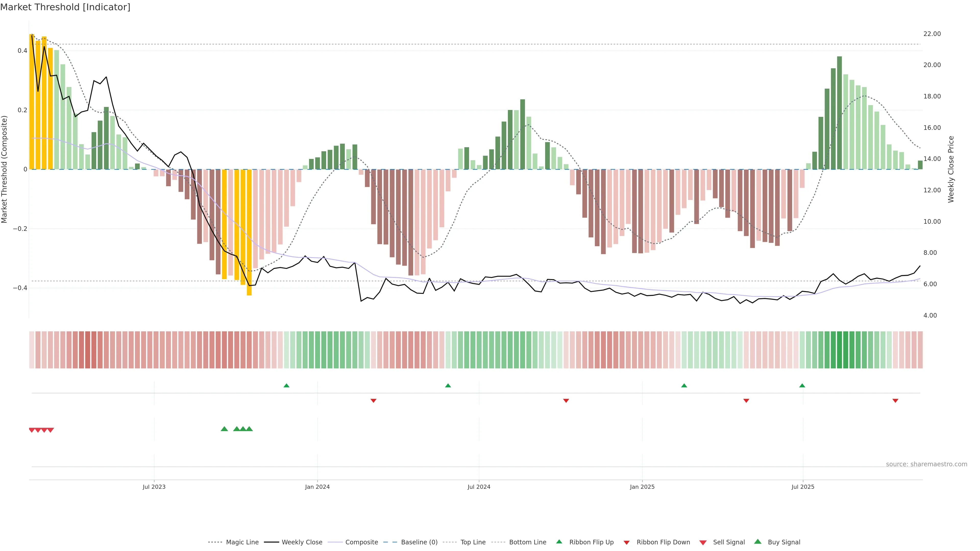Image resolution: width=980 pixels, height=551 pixels.
Task: Hide the Composite line via legend
Action: point(361,542)
